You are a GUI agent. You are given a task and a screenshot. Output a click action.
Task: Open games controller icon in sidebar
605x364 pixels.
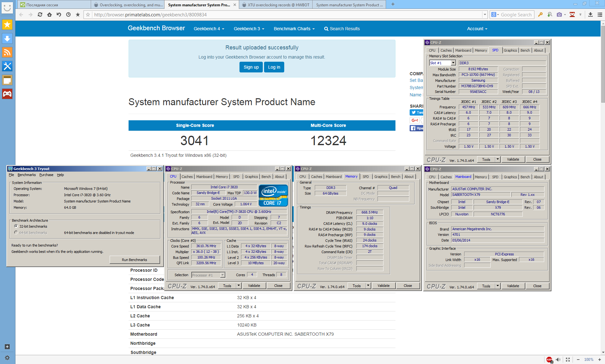[x=7, y=94]
